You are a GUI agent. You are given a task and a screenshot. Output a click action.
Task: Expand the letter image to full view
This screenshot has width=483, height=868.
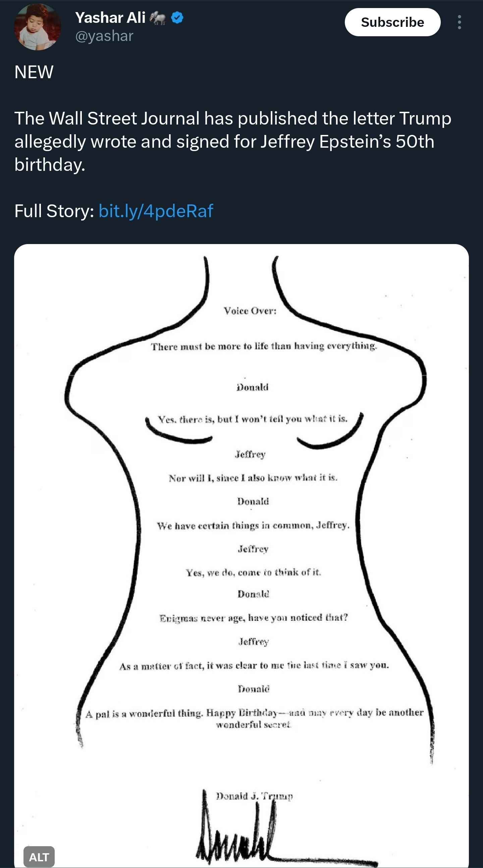(x=241, y=556)
